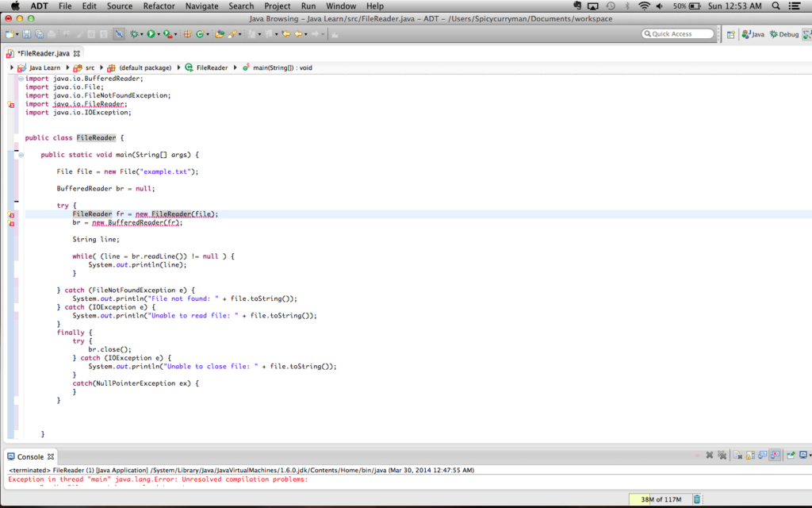
Task: Click the Open Type icon
Action: (220, 34)
